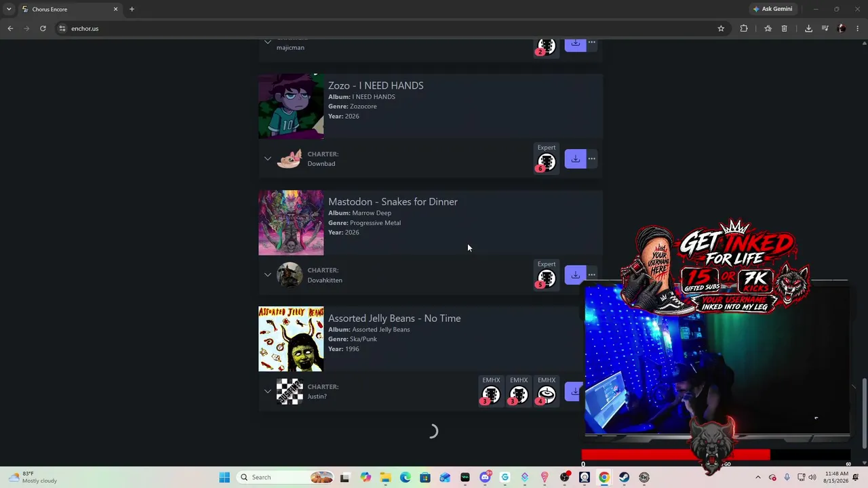
Task: Show hidden system tray icons
Action: coord(758,477)
